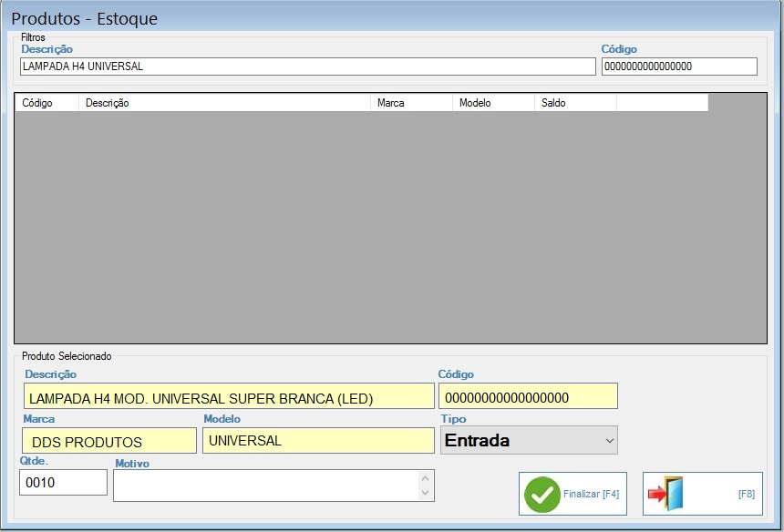This screenshot has height=532, width=784.
Task: Click the Descrição filter input field
Action: [x=308, y=66]
